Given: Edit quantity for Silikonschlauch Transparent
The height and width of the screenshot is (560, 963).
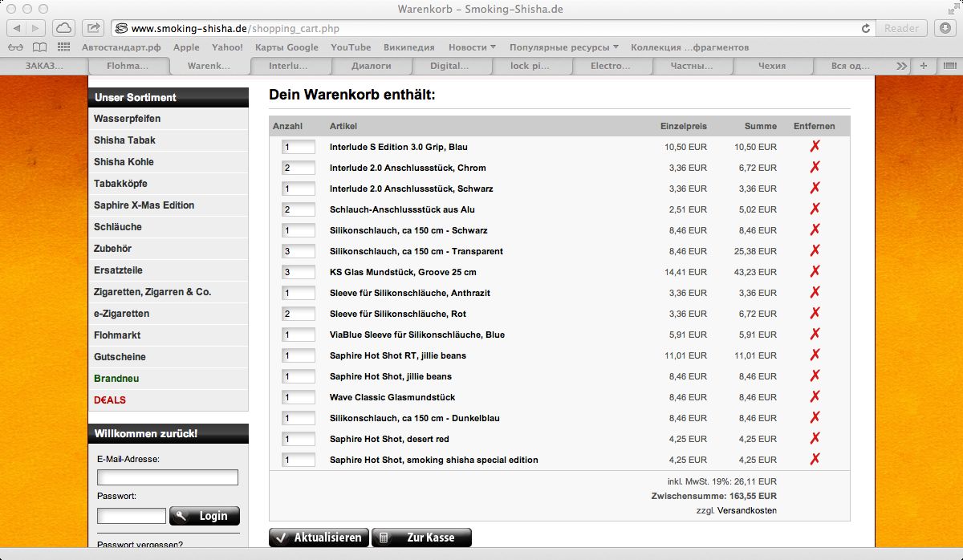Looking at the screenshot, I should coord(299,251).
